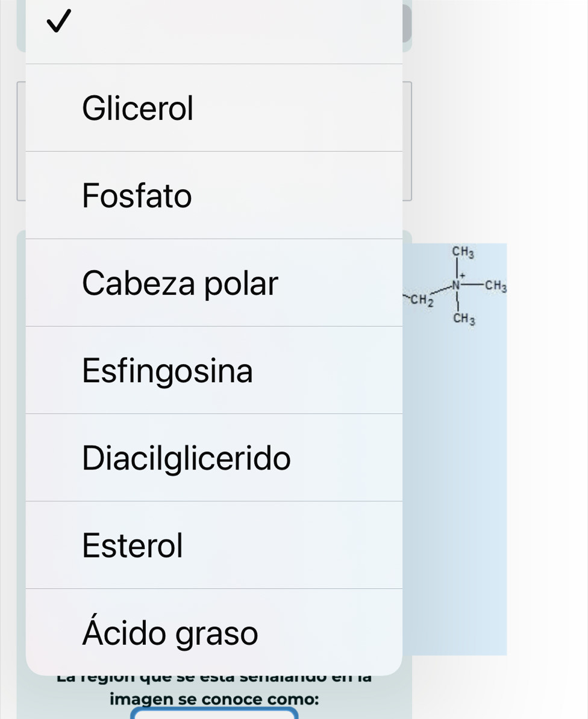Image resolution: width=588 pixels, height=719 pixels.
Task: Click the divider between Fosfato and Cabeza polar
Action: coord(214,239)
